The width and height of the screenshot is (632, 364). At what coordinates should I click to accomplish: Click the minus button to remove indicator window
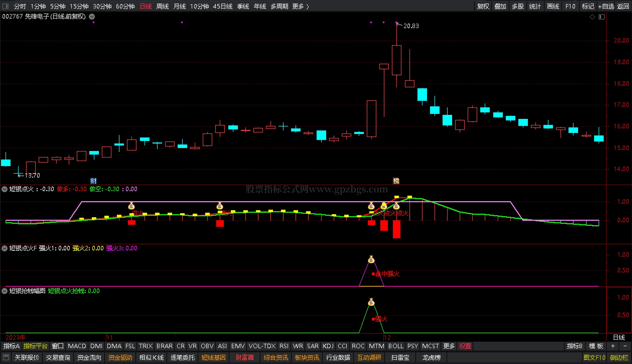pos(625,346)
